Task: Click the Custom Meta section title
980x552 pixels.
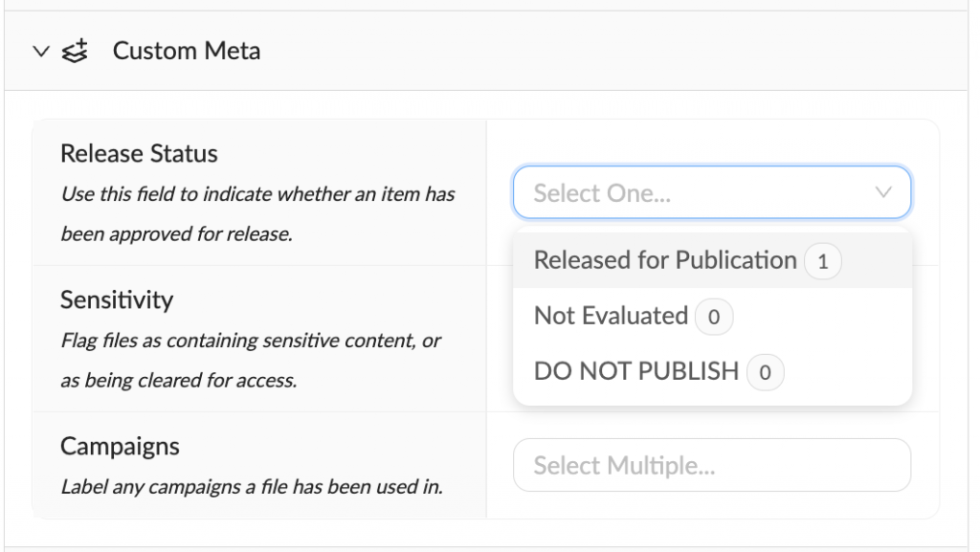Action: coord(187,51)
